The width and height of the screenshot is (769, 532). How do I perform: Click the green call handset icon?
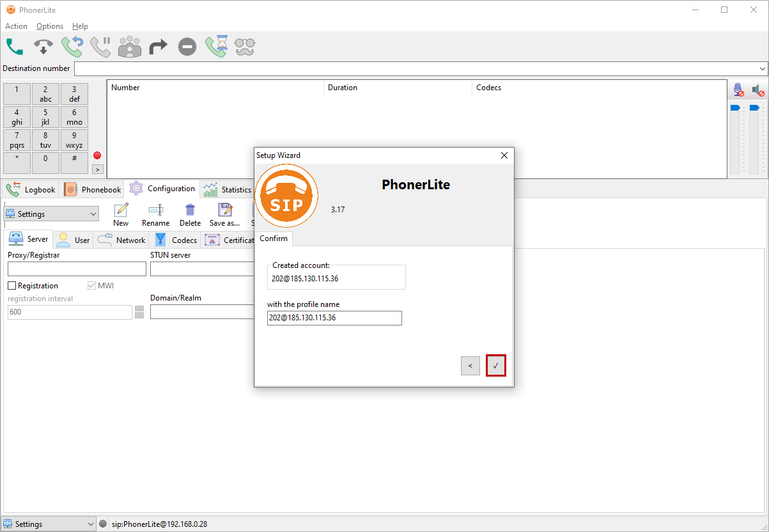coord(15,47)
